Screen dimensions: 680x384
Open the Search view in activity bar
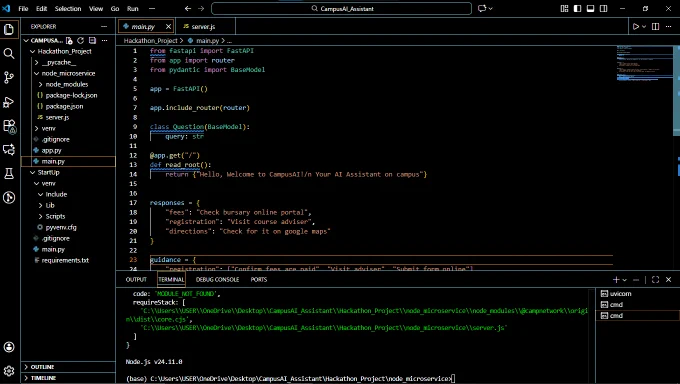pyautogui.click(x=9, y=53)
